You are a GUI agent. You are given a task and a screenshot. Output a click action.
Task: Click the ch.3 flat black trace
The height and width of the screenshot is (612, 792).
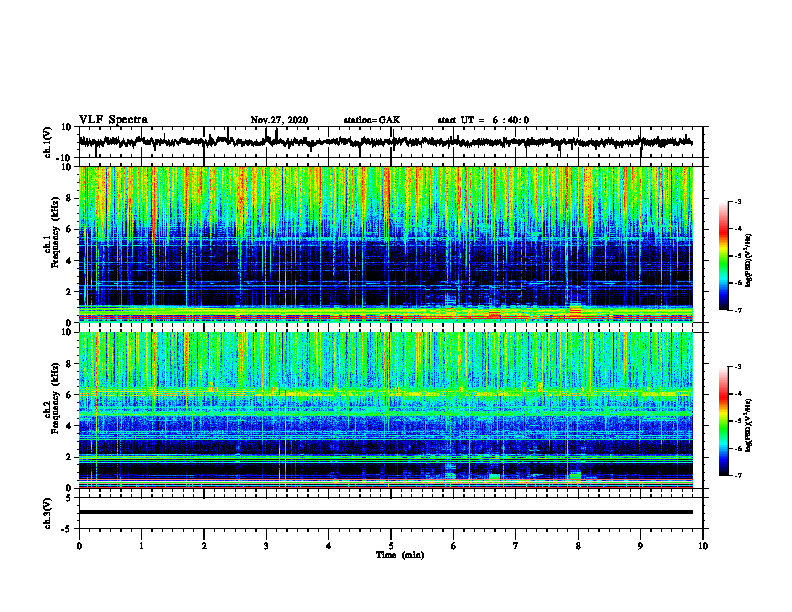(385, 512)
